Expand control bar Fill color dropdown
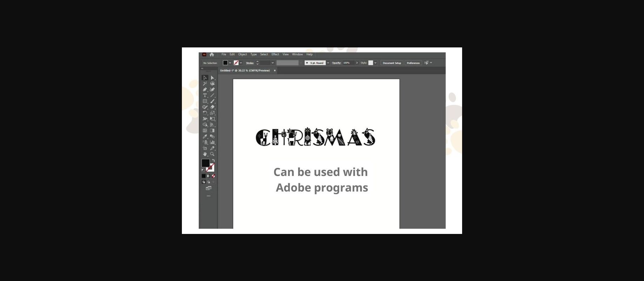The image size is (644, 281). coord(230,63)
